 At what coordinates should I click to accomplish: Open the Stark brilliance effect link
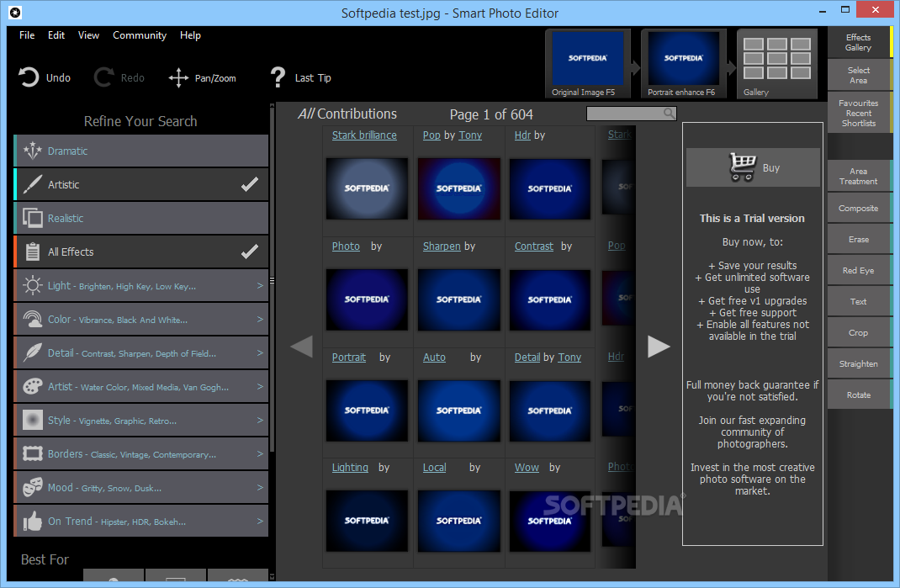[x=364, y=135]
